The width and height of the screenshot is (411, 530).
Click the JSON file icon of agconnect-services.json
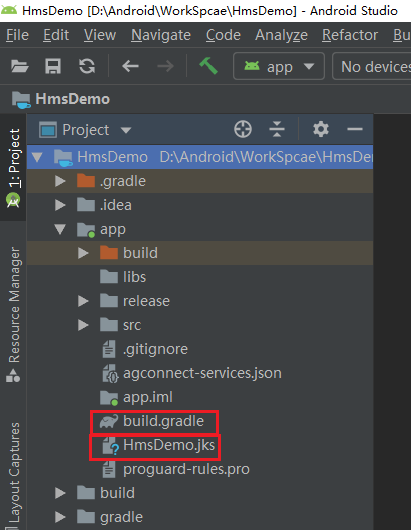(x=110, y=374)
